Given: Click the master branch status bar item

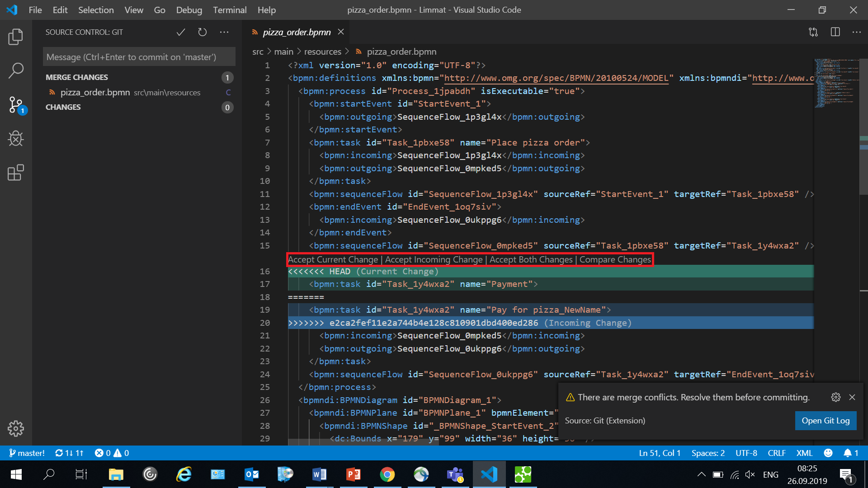Looking at the screenshot, I should pyautogui.click(x=27, y=453).
